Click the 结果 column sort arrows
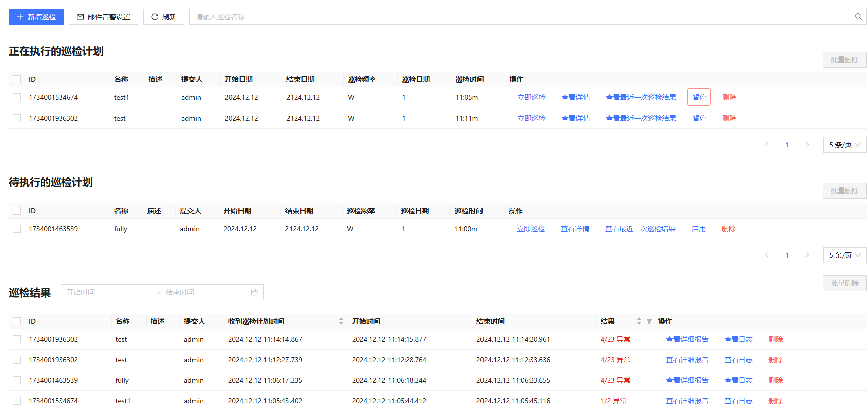Image resolution: width=868 pixels, height=408 pixels. (x=639, y=321)
